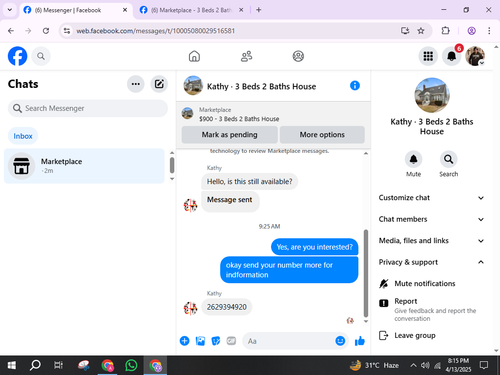The image size is (500, 375).
Task: Expand Customize chat section
Action: pyautogui.click(x=432, y=198)
